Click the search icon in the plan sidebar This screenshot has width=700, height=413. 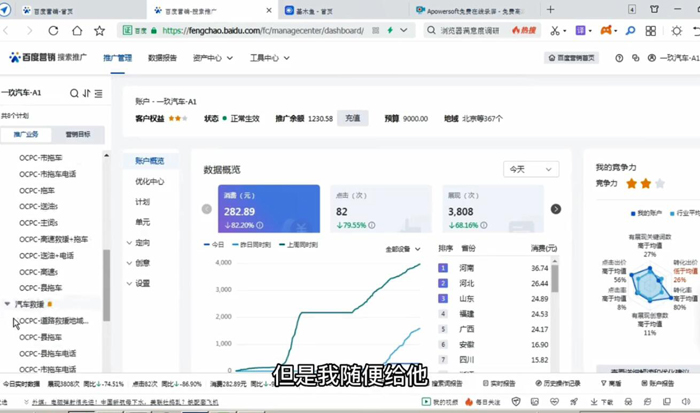(x=74, y=93)
